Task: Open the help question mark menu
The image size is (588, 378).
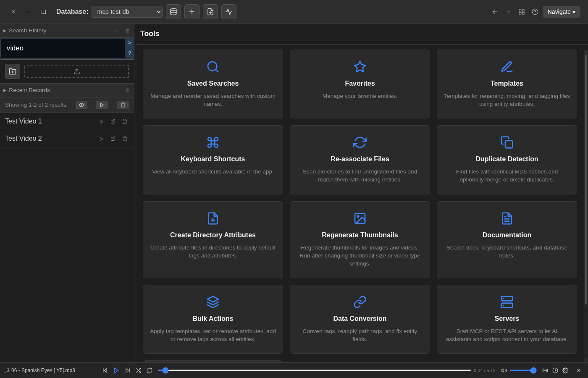Action: coord(535,11)
